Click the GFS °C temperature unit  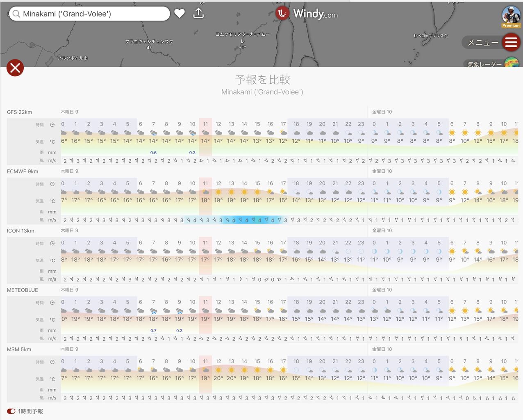tap(52, 142)
